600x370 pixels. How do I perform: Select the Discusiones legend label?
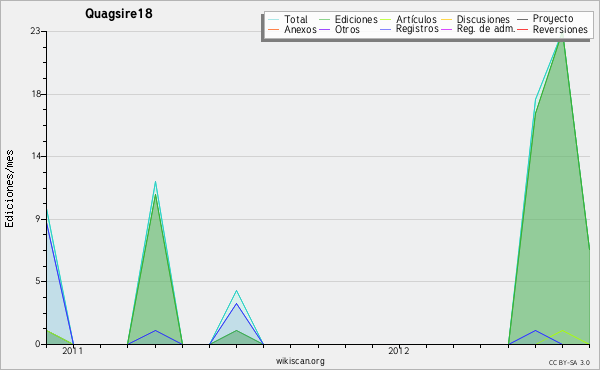pyautogui.click(x=483, y=19)
